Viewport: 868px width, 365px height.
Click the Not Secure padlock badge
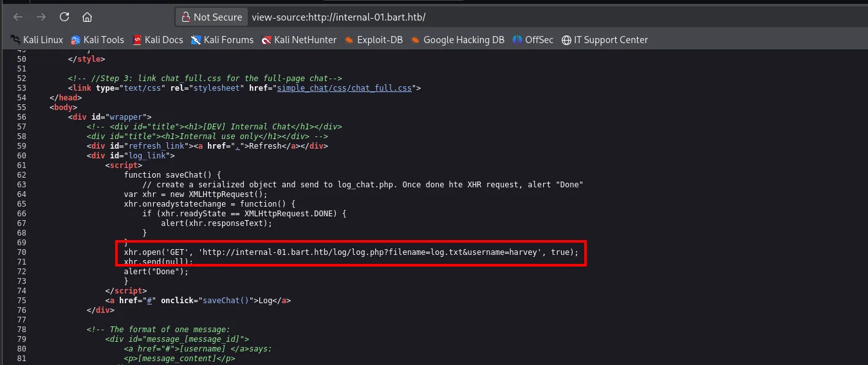tap(212, 17)
